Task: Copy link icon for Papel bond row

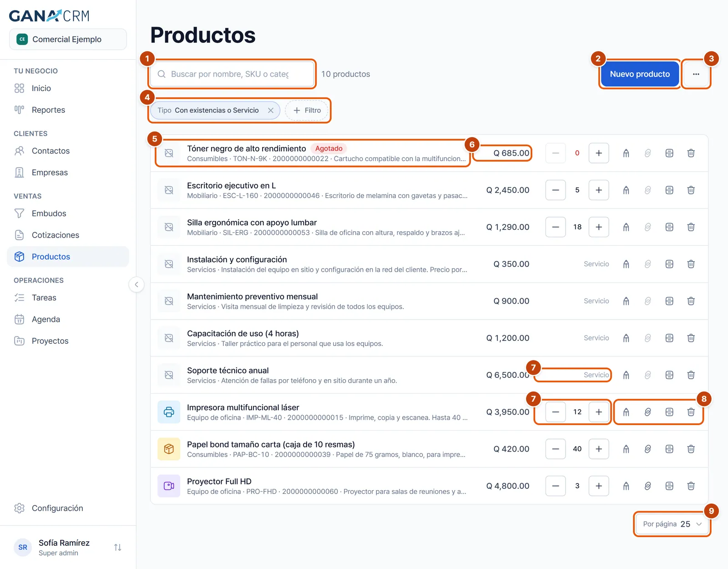Action: [647, 449]
